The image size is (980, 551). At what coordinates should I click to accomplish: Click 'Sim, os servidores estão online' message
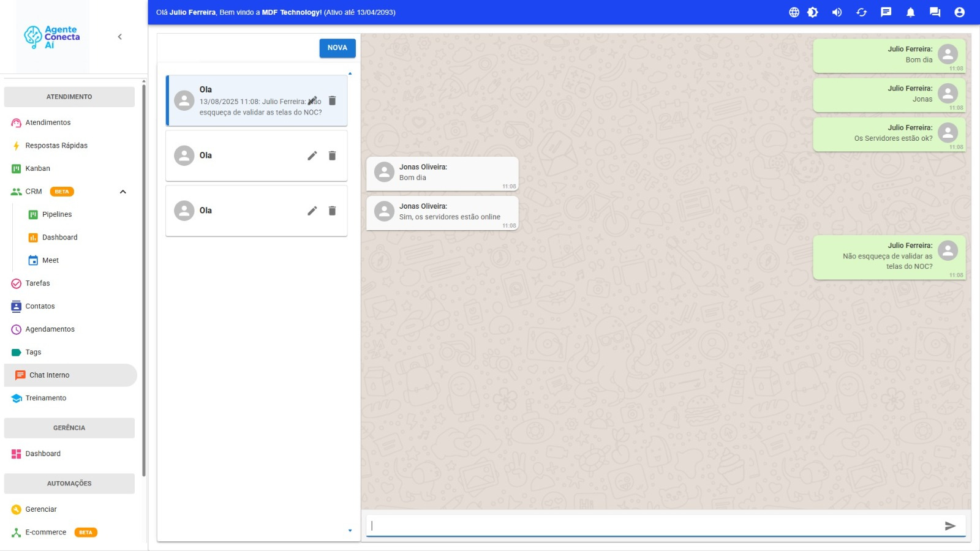(x=442, y=212)
